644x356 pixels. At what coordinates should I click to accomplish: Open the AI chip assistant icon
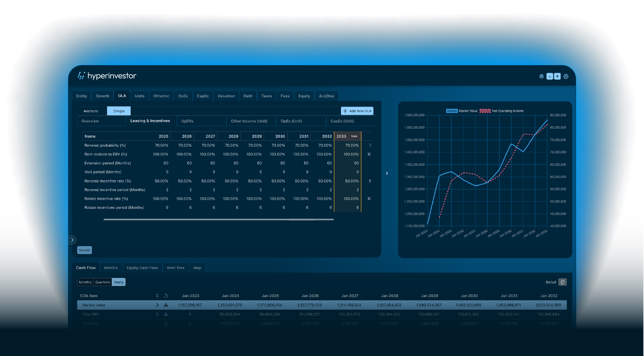[x=541, y=76]
